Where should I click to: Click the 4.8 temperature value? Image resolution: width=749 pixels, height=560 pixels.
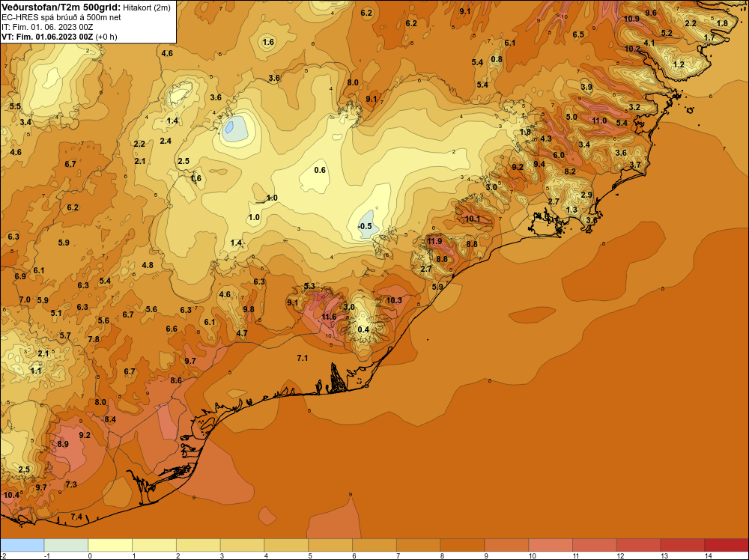click(x=148, y=265)
